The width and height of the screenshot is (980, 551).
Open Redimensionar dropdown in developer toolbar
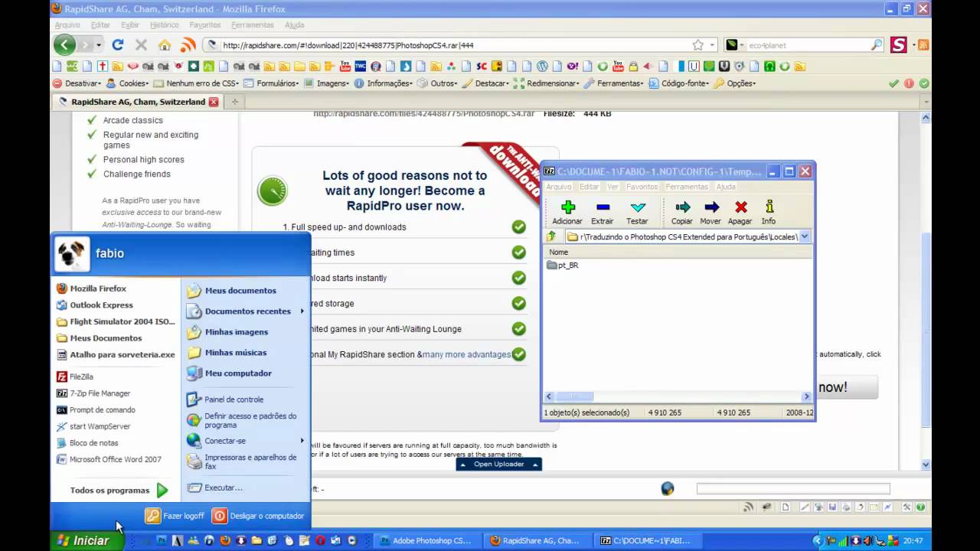pyautogui.click(x=546, y=83)
